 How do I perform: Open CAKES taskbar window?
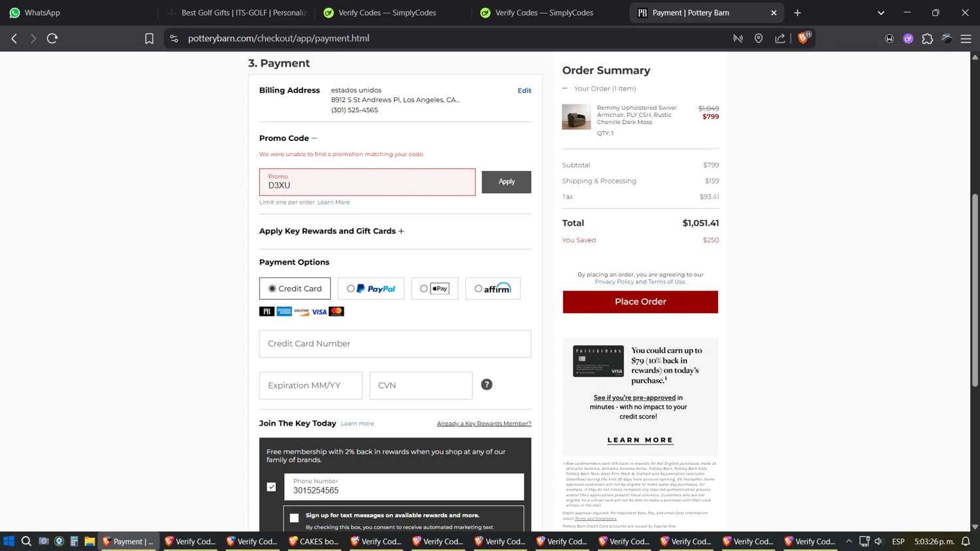314,541
